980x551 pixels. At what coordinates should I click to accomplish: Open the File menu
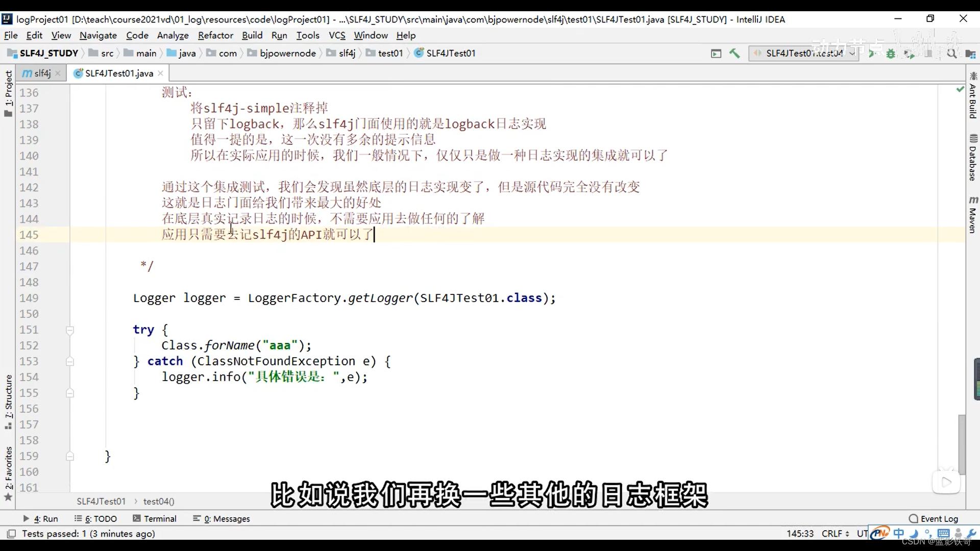pyautogui.click(x=11, y=35)
